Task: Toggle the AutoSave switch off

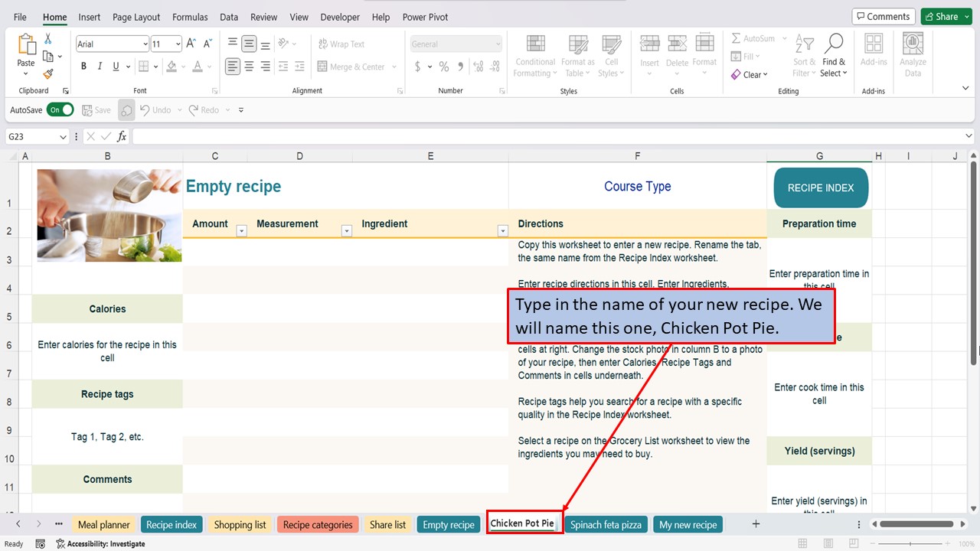Action: 60,109
